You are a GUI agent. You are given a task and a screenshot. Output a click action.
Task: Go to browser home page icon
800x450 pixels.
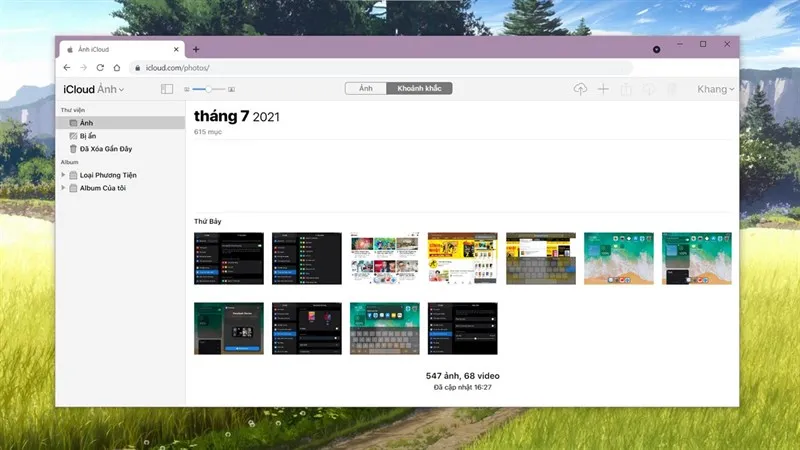[117, 67]
